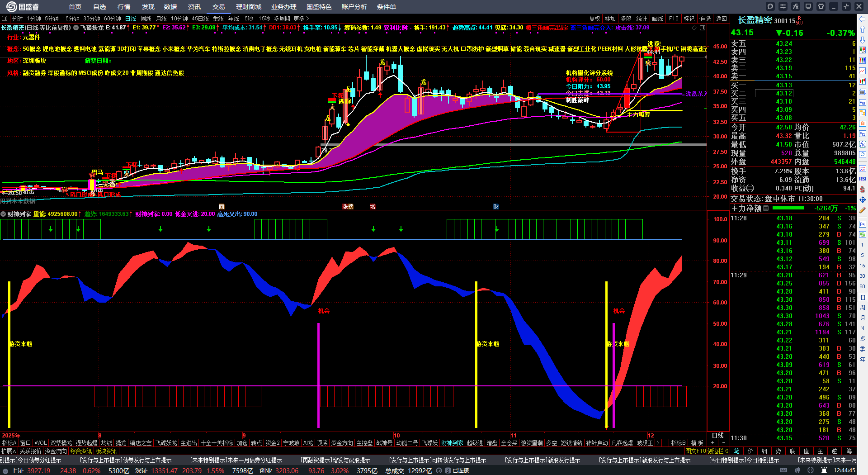
Task: Click the green 主力净额 progress bar
Action: (788, 208)
